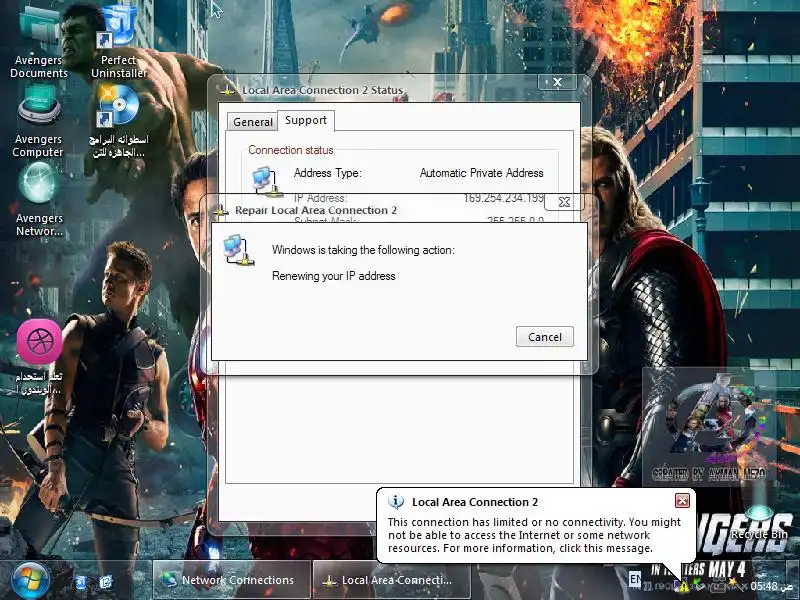Screen dimensions: 800x600
Task: Click the EN language indicator
Action: click(x=635, y=579)
